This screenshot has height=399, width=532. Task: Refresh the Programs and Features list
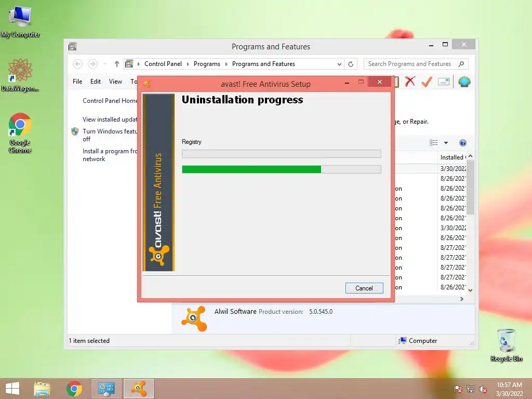[x=351, y=64]
